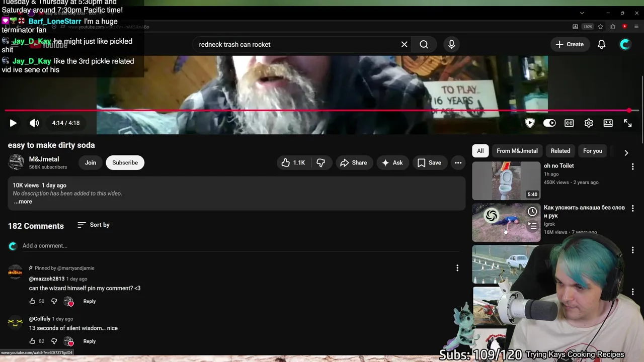Add Как уложить алкаша video to queue
Viewport: 644px width, 362px height.
pyautogui.click(x=532, y=226)
